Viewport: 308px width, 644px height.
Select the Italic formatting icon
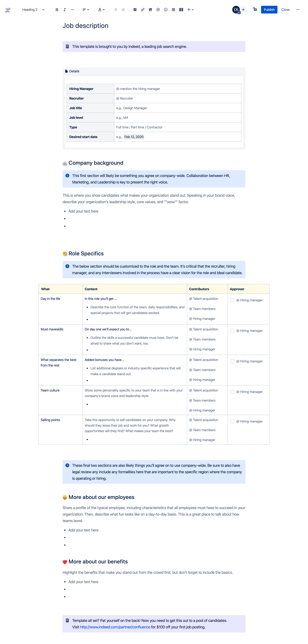65,9
